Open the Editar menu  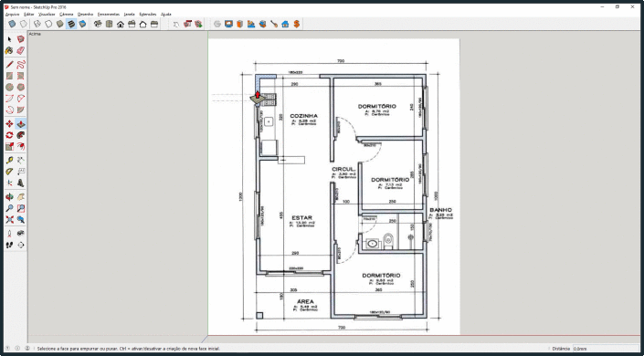tap(29, 14)
